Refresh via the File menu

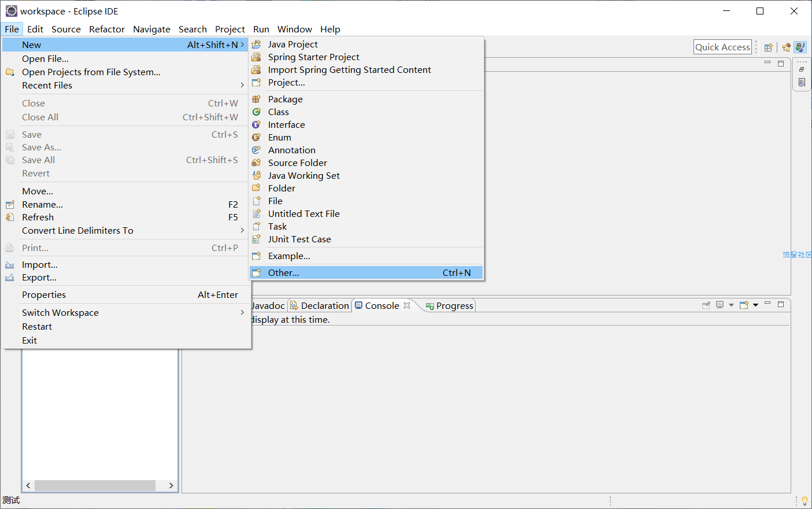(126, 217)
